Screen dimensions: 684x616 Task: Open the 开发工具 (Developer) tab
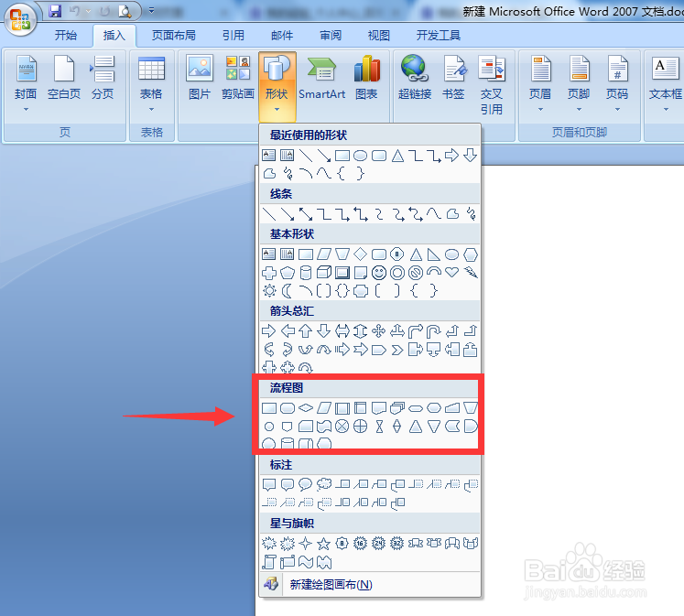[439, 36]
